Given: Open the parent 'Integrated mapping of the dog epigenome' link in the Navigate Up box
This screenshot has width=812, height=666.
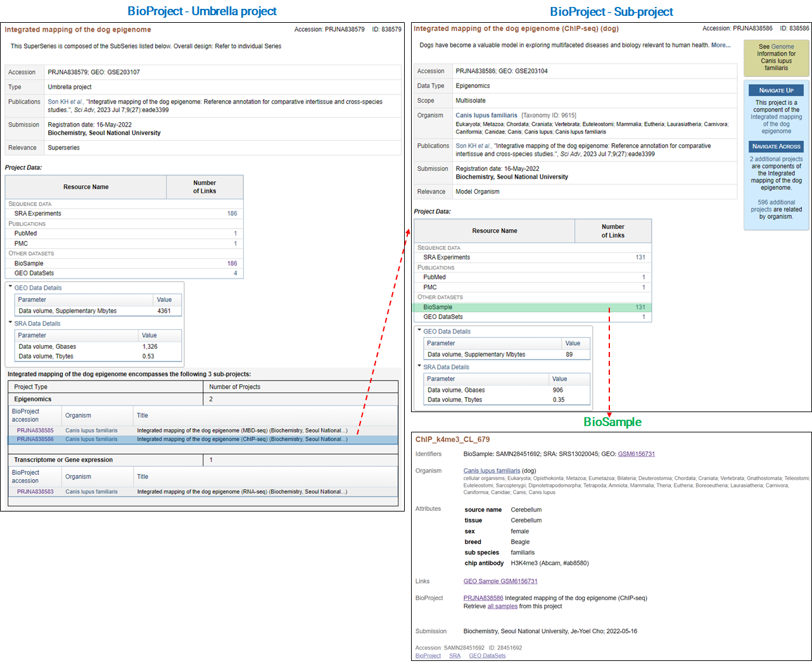Looking at the screenshot, I should tap(777, 124).
